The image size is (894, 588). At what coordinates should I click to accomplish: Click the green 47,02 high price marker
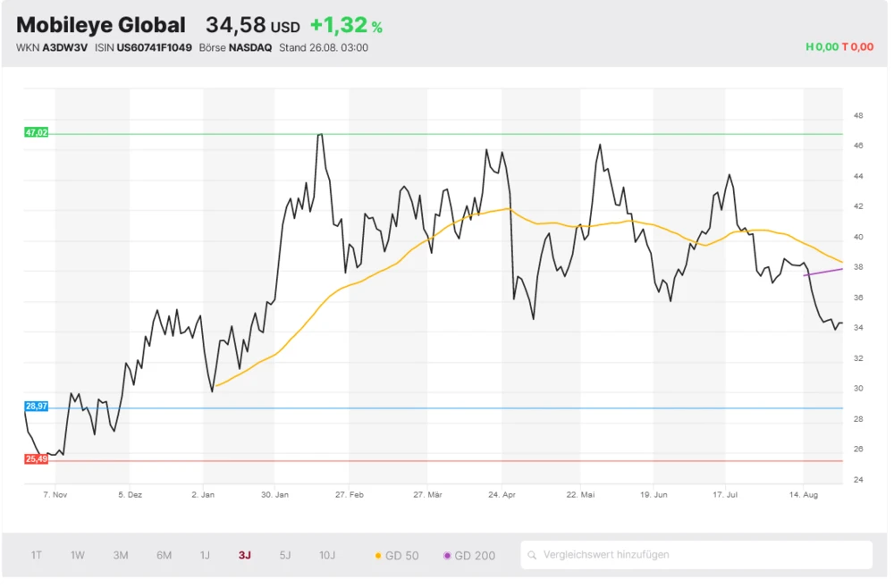pos(37,132)
